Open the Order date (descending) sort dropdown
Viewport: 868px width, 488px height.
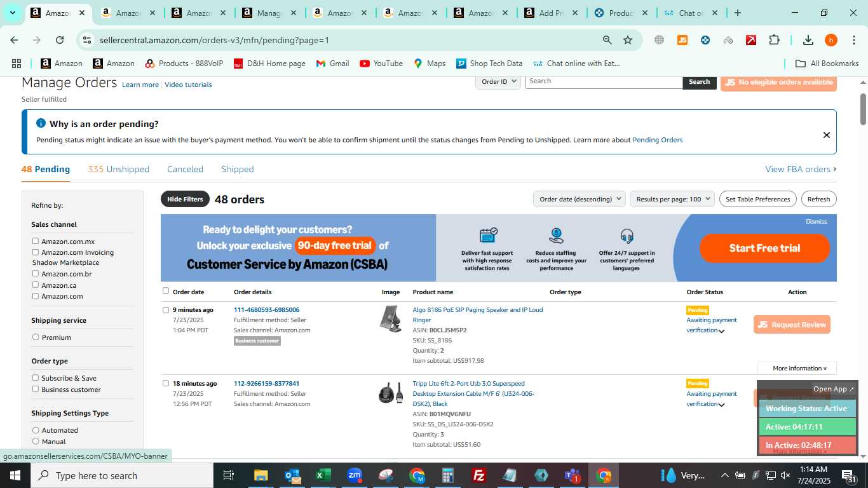tap(580, 199)
